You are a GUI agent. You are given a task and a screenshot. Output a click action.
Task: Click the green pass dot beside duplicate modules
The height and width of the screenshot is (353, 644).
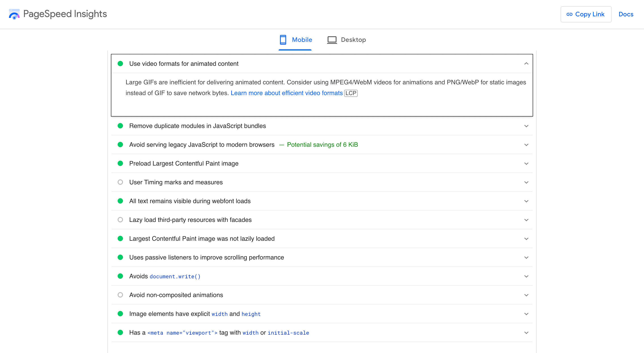(120, 125)
